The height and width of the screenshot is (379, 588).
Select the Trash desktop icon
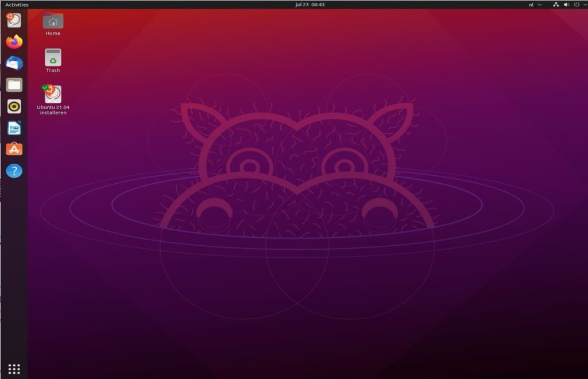tap(53, 61)
